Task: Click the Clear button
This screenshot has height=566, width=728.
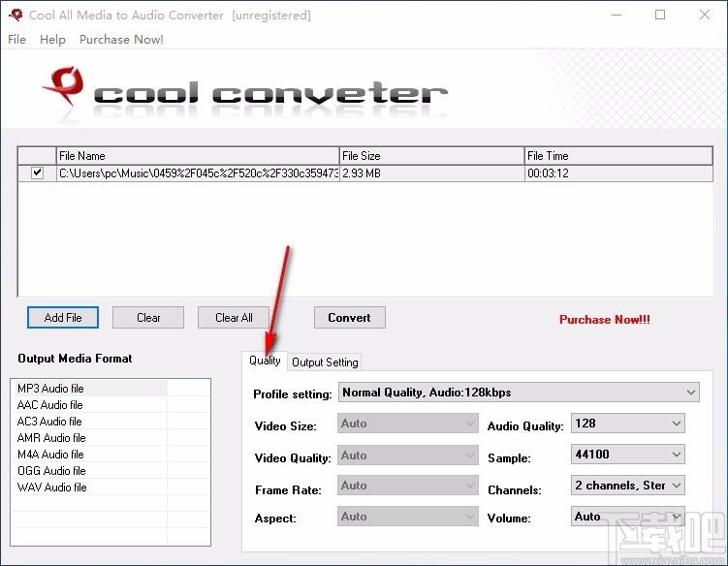Action: point(148,318)
